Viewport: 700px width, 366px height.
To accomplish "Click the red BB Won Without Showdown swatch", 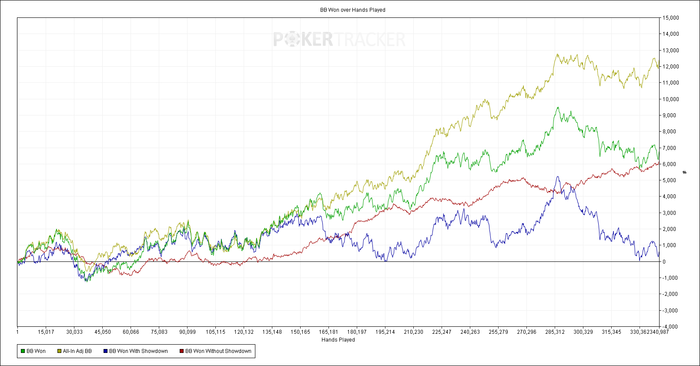I will (182, 351).
